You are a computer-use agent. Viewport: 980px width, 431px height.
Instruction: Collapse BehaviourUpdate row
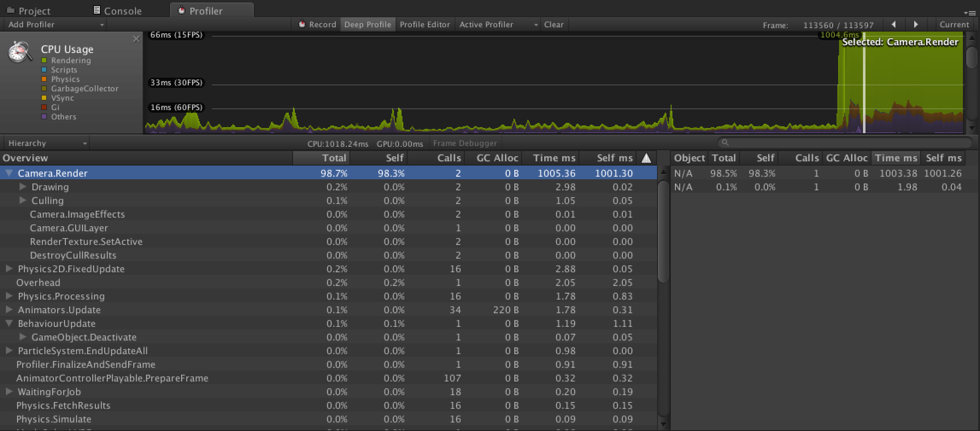tap(9, 323)
